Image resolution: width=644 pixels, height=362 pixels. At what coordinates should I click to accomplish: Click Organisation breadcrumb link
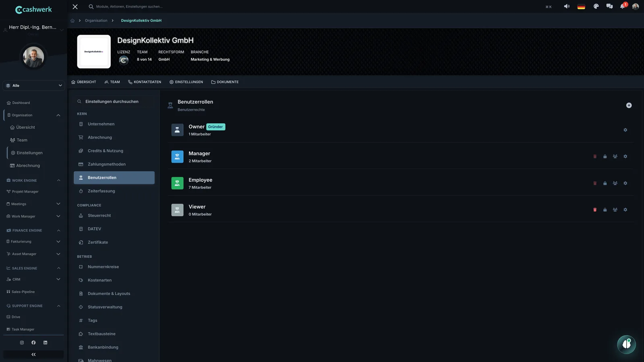[x=96, y=21]
